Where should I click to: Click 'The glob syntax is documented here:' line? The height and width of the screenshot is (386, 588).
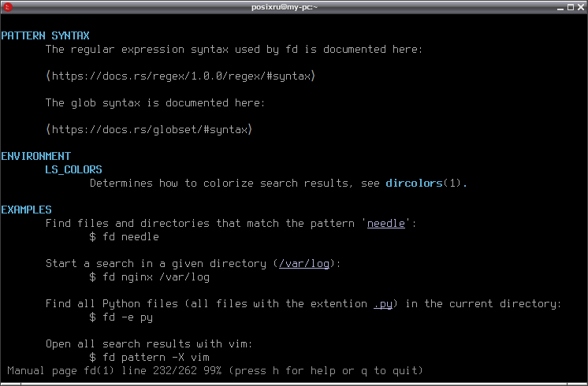point(155,103)
